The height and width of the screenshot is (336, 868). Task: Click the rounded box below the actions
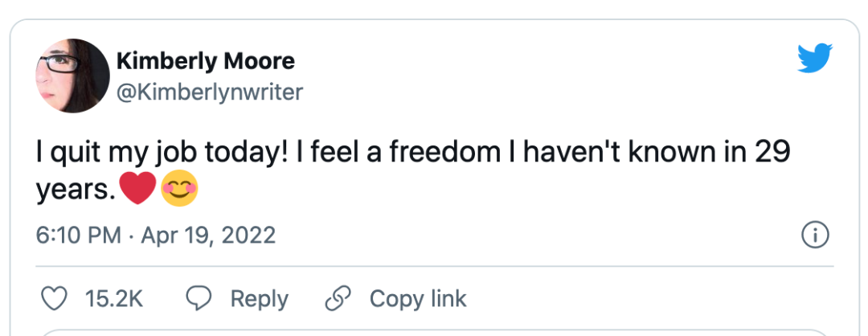pos(434,331)
